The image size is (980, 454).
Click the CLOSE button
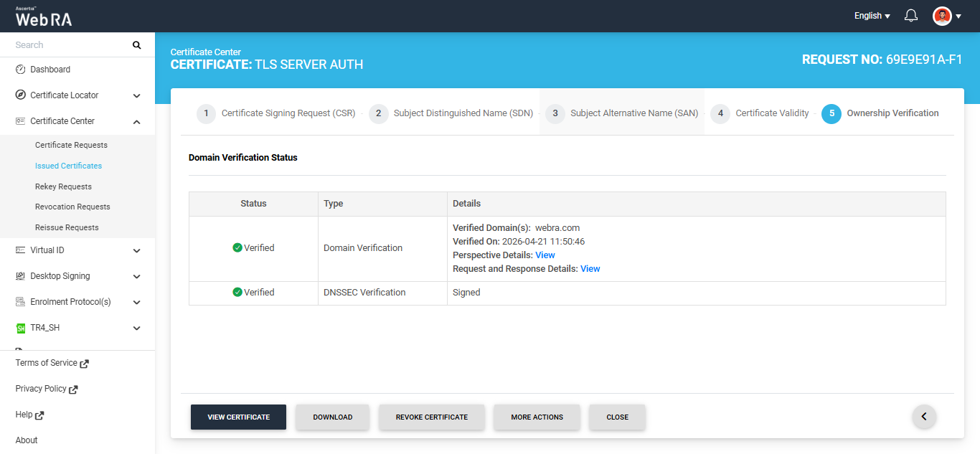617,417
